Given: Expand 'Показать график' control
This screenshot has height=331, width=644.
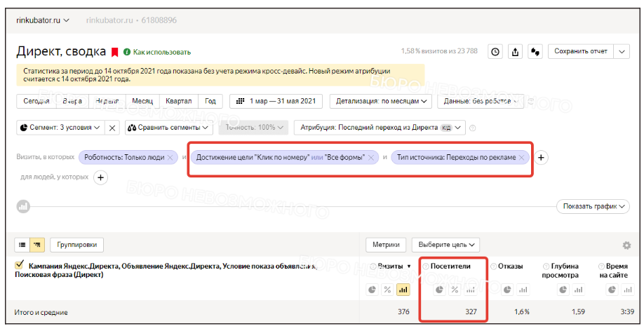Looking at the screenshot, I should coord(593,206).
